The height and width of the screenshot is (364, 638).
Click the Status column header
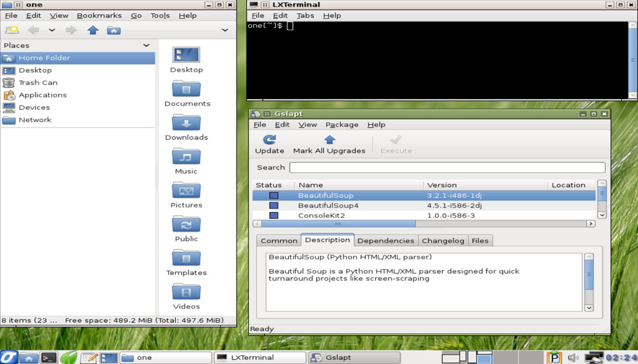click(273, 185)
